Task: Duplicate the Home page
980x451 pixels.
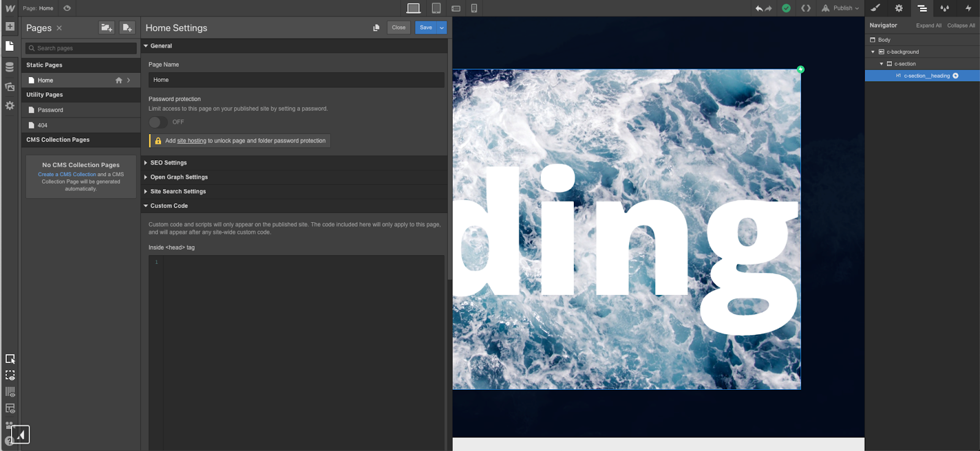Action: (x=376, y=28)
